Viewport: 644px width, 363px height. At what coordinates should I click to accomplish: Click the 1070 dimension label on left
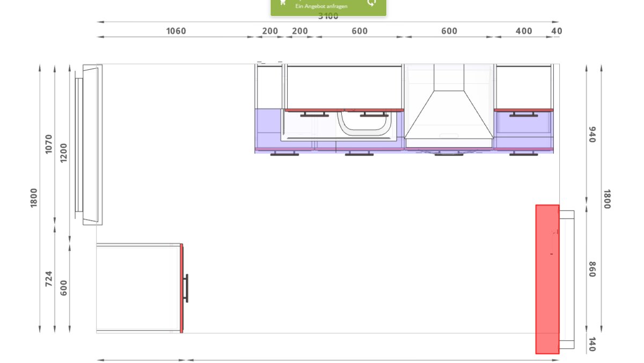(49, 144)
